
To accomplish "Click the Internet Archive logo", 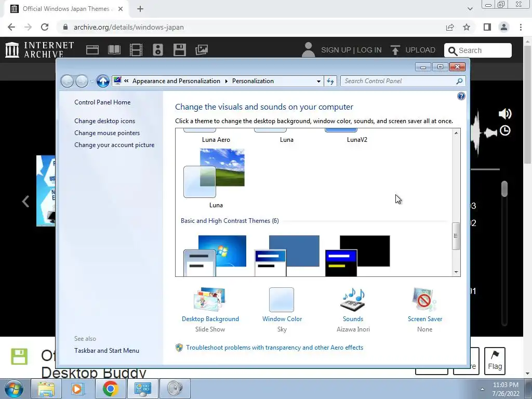I will (x=39, y=50).
